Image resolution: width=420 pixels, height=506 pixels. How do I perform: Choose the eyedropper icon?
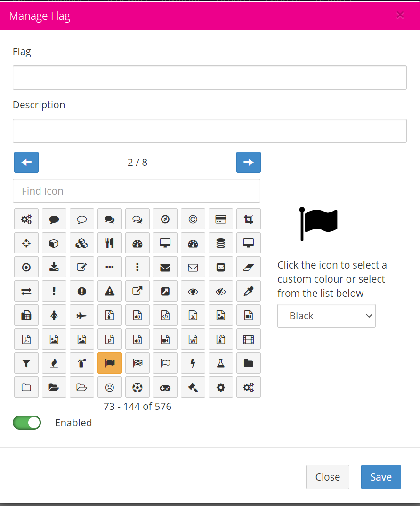point(249,292)
